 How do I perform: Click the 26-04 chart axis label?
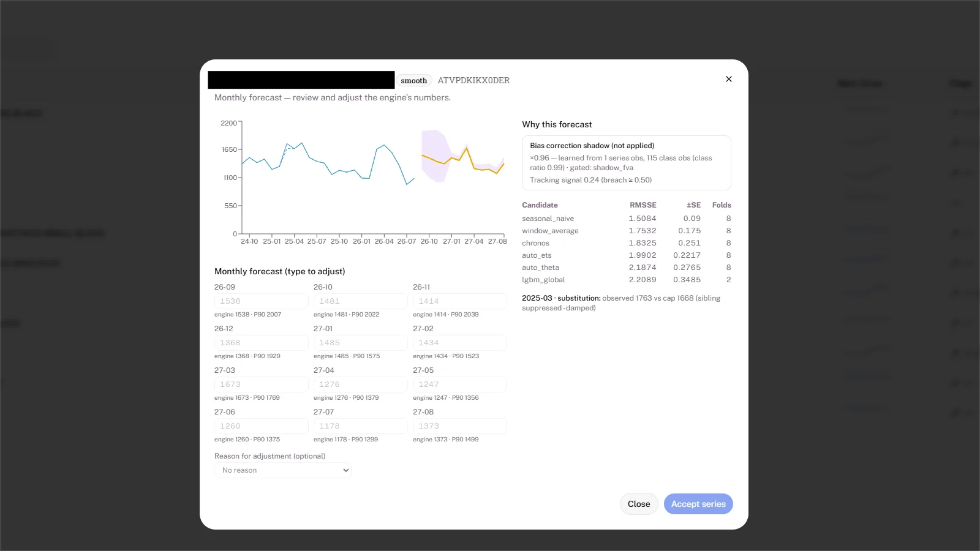pos(384,241)
